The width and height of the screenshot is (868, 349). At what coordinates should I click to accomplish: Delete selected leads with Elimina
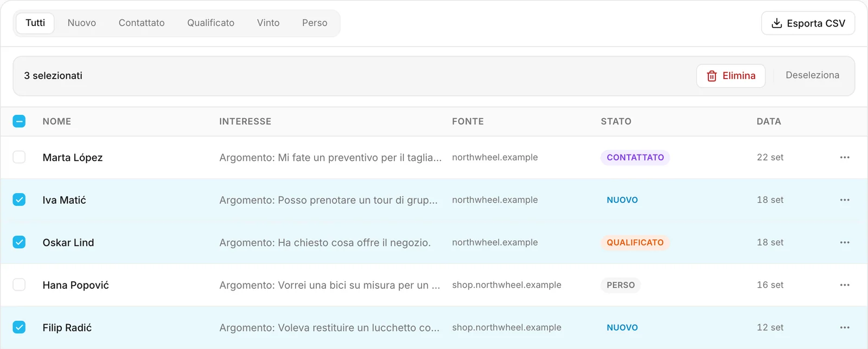click(731, 76)
